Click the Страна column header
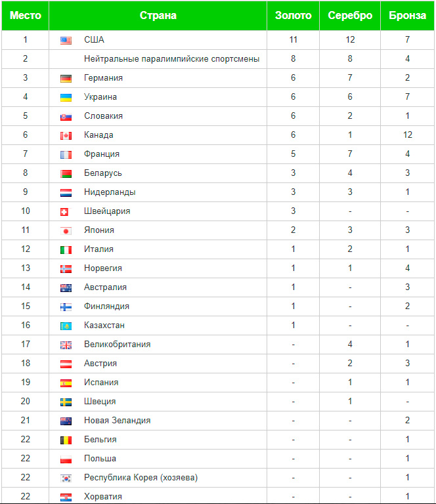 [x=158, y=16]
